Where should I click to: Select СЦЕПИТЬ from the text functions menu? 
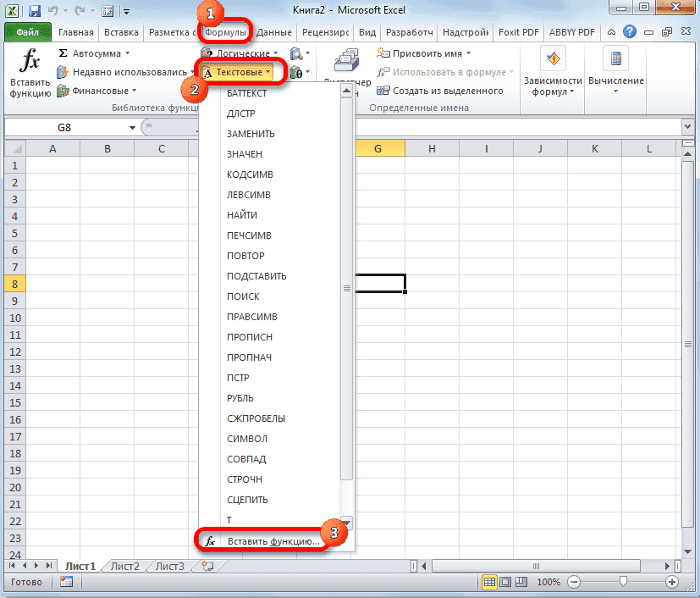pos(246,499)
